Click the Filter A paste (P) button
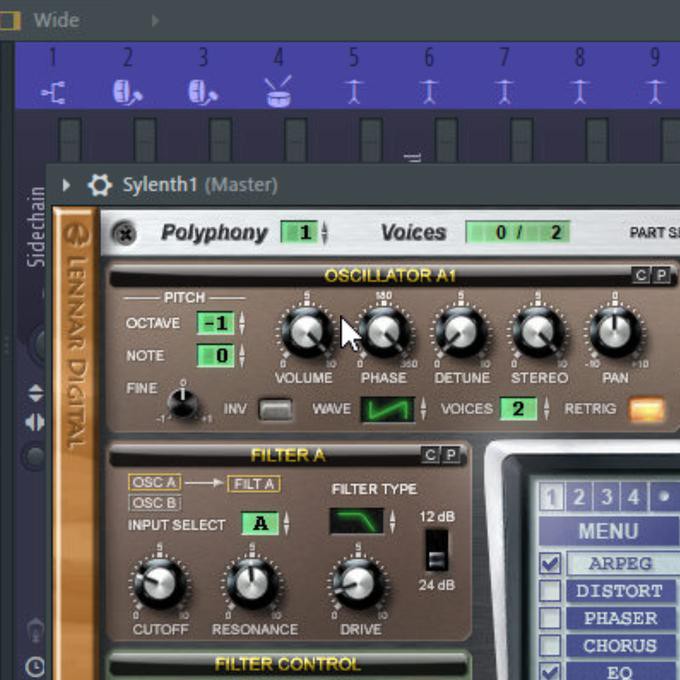Viewport: 680px width, 680px height. 451,456
